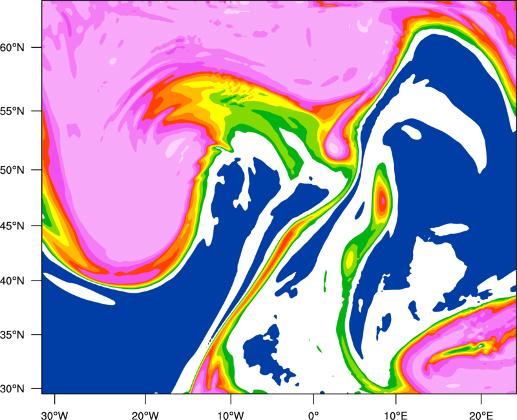
Task: Click the 20°E longitude label
Action: click(481, 415)
